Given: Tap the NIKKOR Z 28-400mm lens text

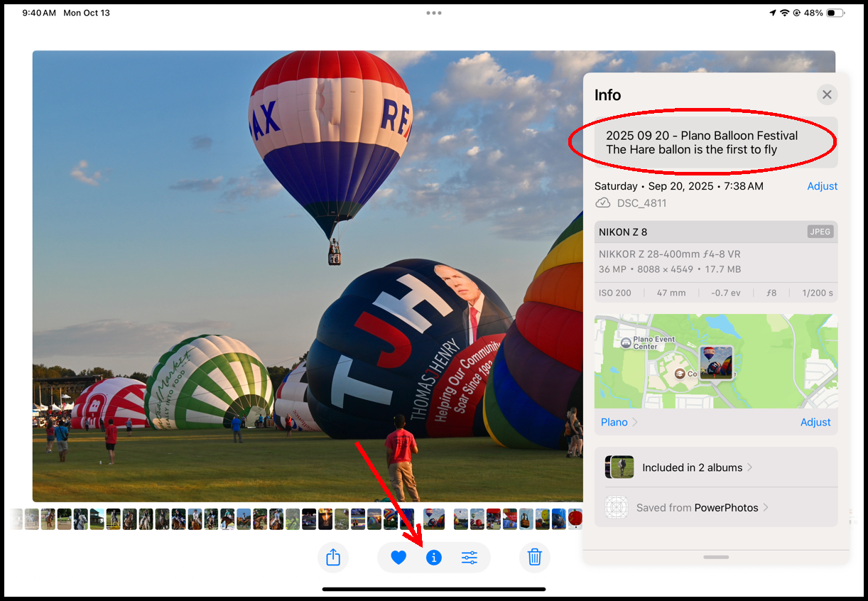Looking at the screenshot, I should (x=670, y=254).
